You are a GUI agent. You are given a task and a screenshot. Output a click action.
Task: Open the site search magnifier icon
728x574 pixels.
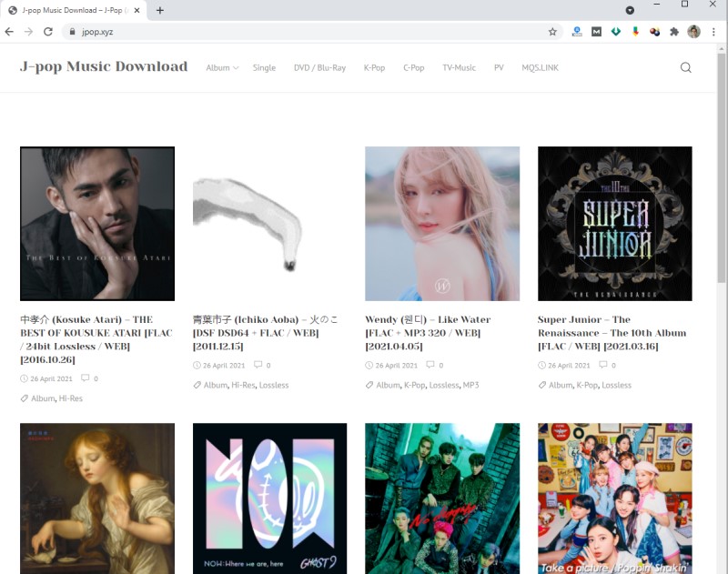[x=686, y=67]
